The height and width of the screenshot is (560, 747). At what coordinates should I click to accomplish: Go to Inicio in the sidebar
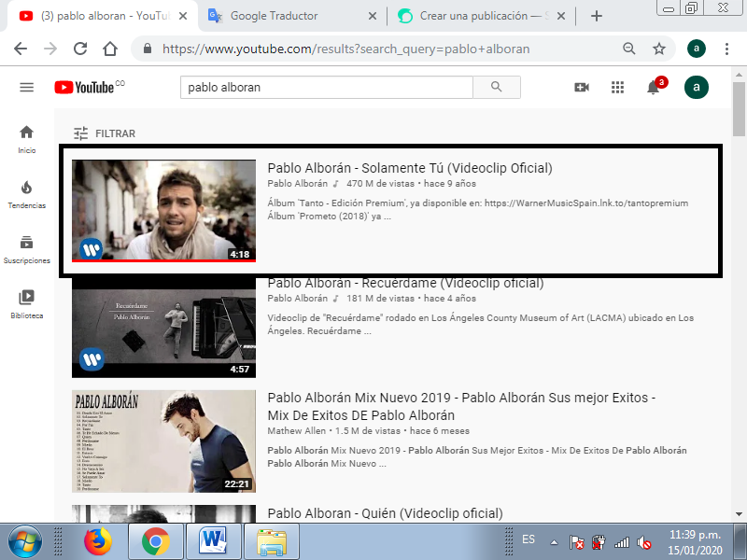coord(27,139)
